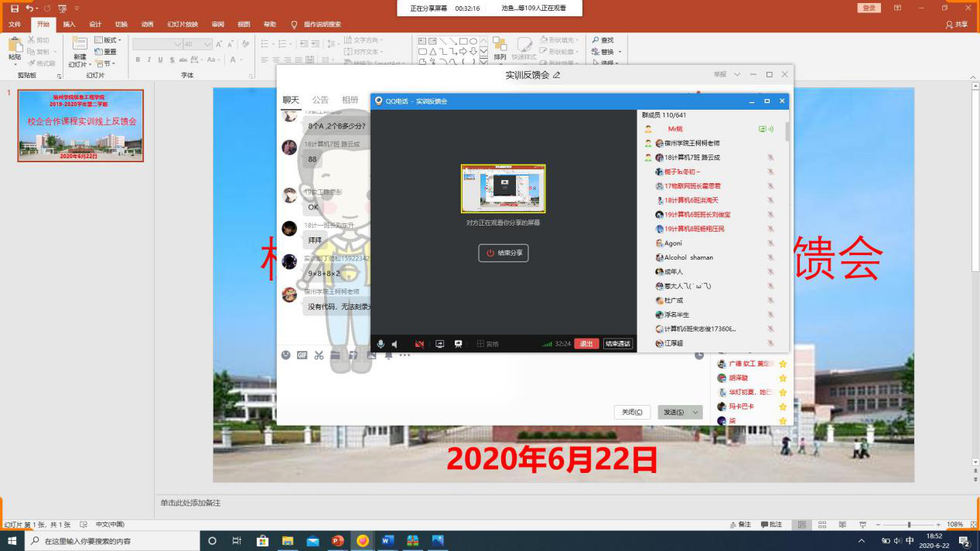
Task: Turn on the camera in call
Action: click(x=419, y=344)
